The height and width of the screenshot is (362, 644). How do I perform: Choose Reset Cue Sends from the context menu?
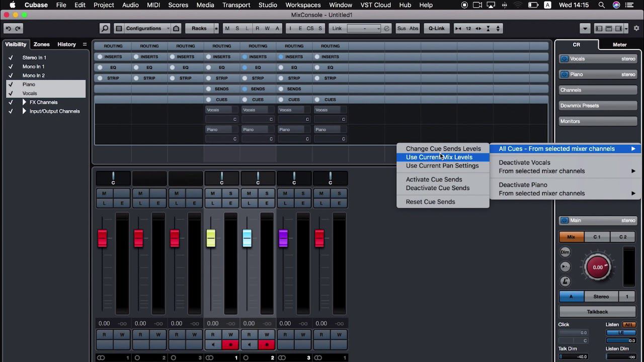[x=430, y=202]
